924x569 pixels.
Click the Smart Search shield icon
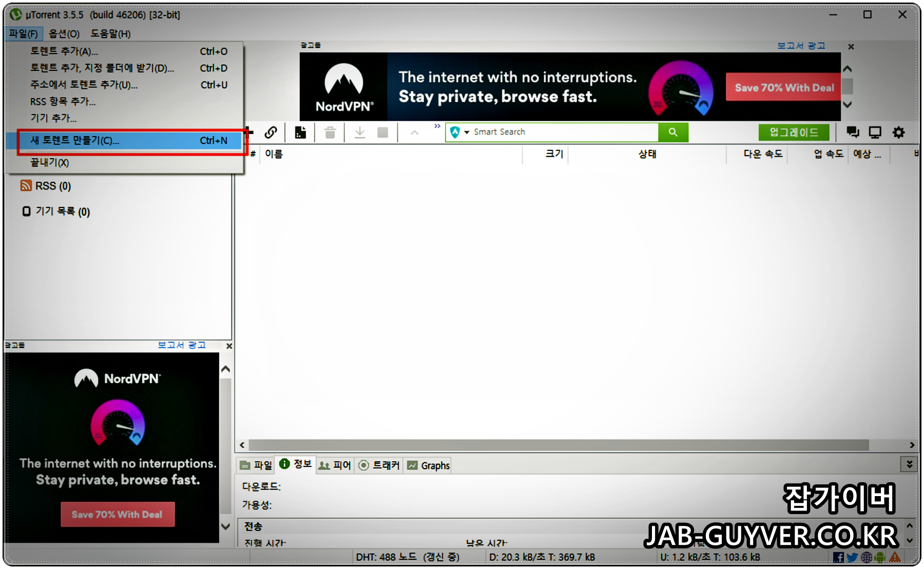coord(455,132)
